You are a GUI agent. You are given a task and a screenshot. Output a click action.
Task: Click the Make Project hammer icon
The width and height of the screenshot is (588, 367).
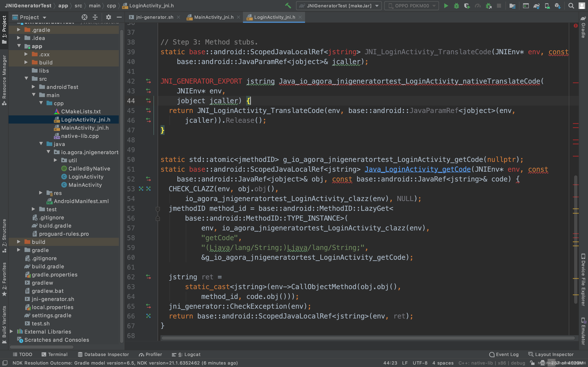[288, 6]
